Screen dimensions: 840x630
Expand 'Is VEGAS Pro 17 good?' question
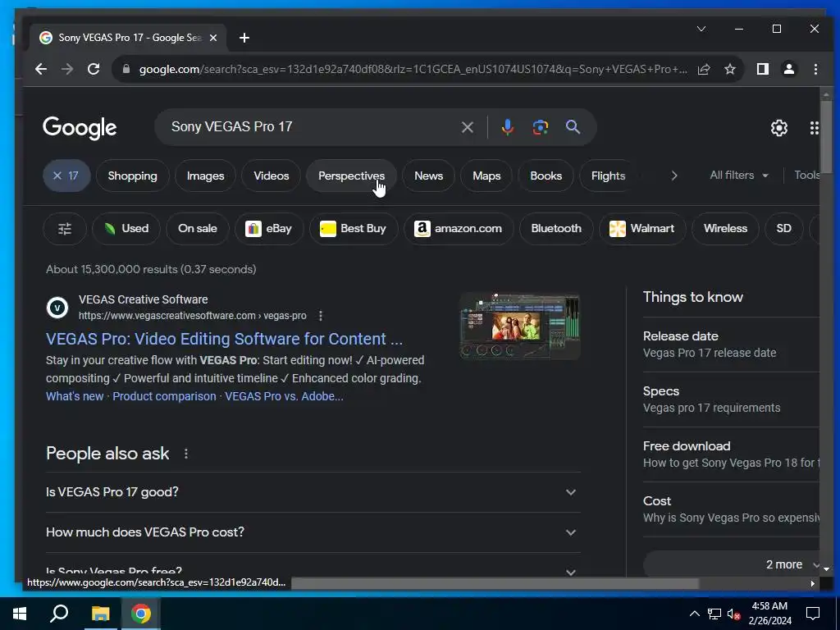point(313,492)
